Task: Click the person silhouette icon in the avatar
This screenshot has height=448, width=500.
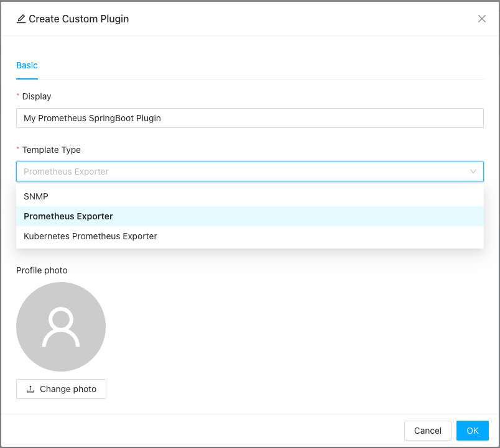Action: (61, 327)
